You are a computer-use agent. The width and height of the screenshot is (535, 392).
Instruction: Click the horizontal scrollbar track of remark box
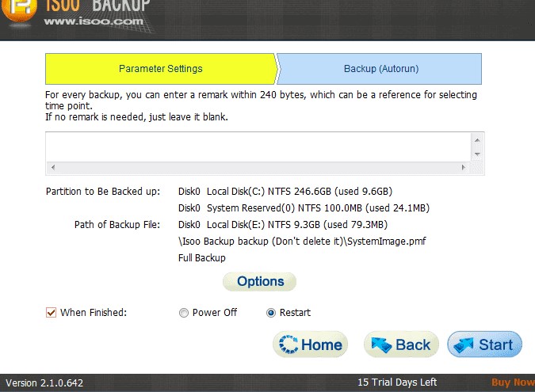click(x=258, y=167)
